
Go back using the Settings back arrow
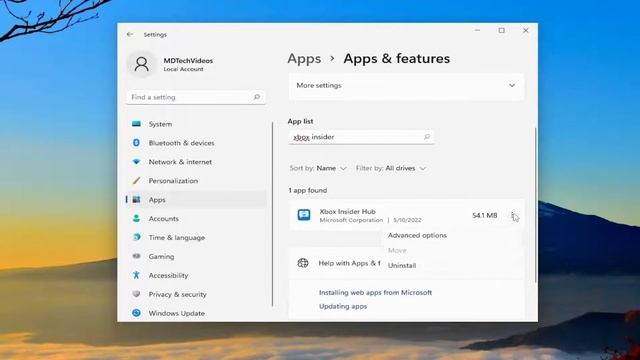(x=130, y=35)
